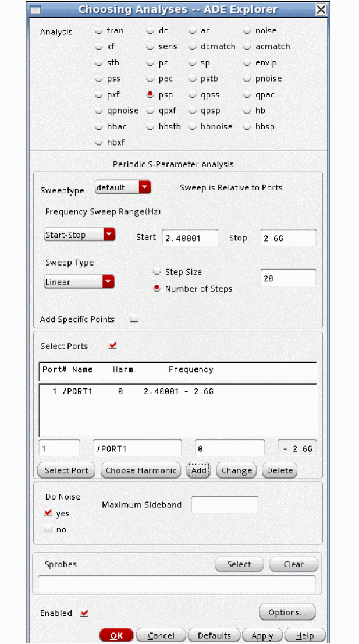The height and width of the screenshot is (644, 359).
Task: Select the pss analysis radio button
Action: click(99, 79)
